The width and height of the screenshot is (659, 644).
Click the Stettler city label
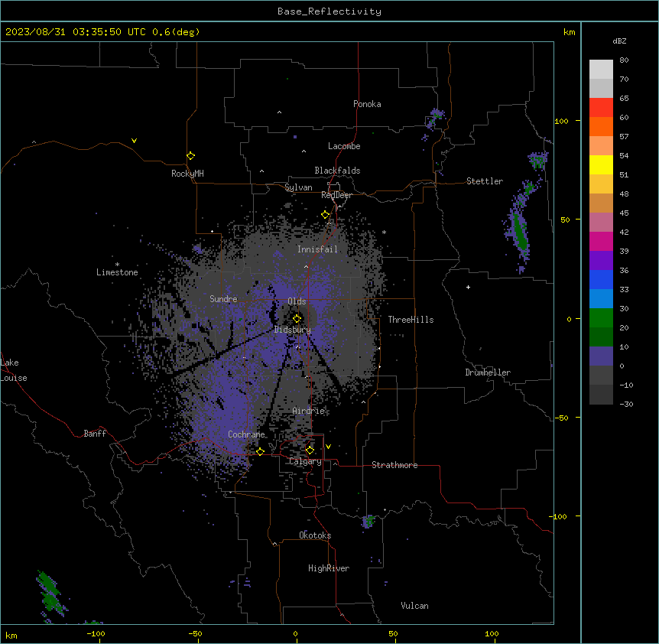pos(485,181)
